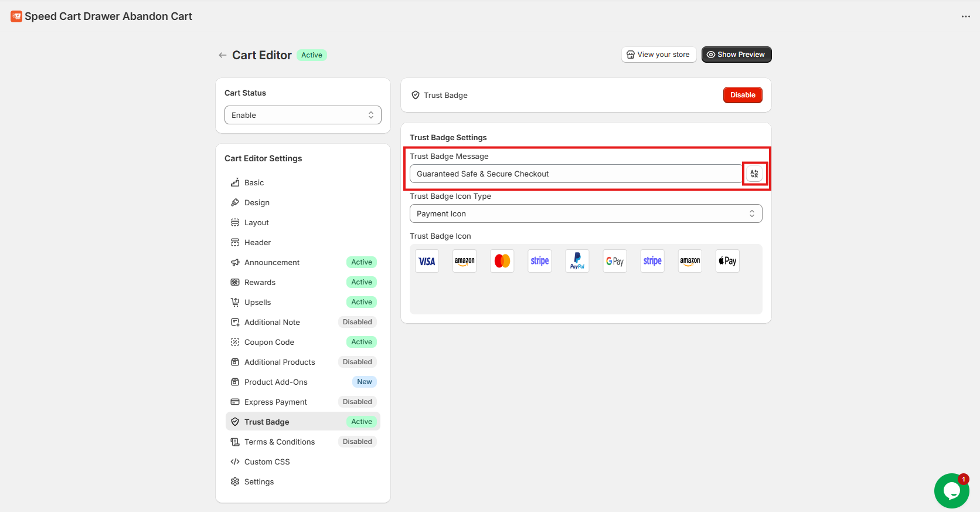Open Coupon Code settings

point(269,342)
